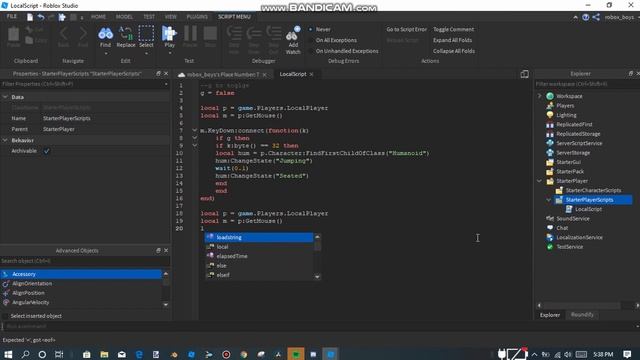Open the help icon at top right
640x360 pixels.
(x=586, y=17)
